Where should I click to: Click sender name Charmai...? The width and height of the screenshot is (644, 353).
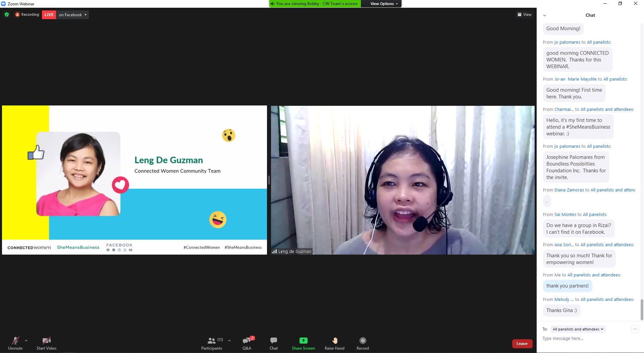(x=564, y=109)
